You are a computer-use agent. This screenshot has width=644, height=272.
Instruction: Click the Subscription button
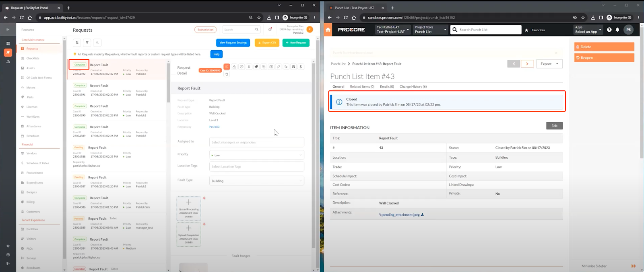(x=205, y=30)
